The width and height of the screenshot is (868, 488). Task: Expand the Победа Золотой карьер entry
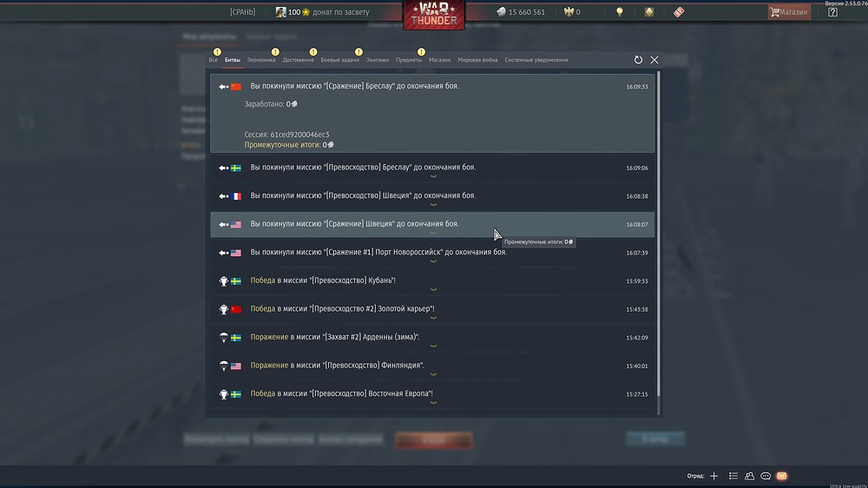tap(432, 309)
